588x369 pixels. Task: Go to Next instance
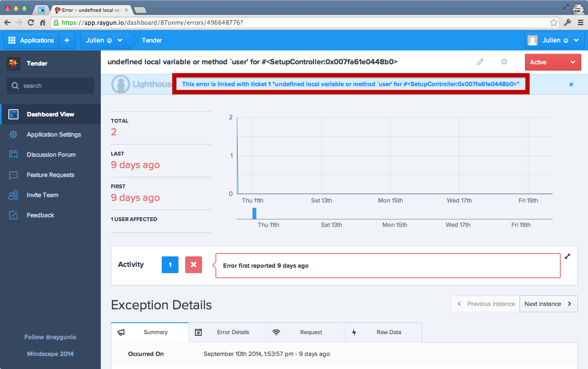[x=549, y=304]
